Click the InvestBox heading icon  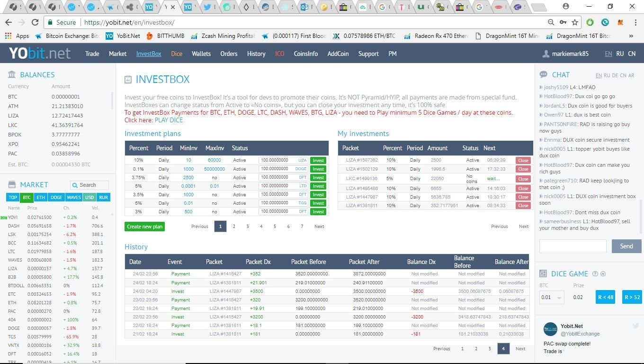click(128, 80)
